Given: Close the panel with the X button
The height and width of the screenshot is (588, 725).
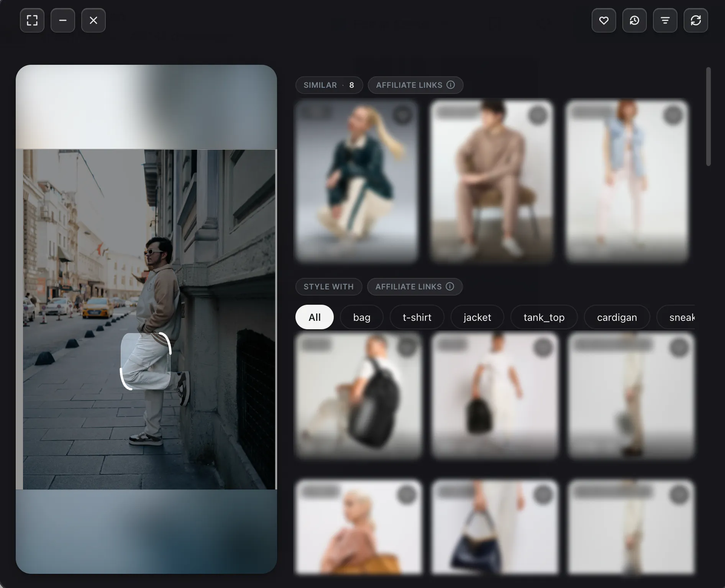Looking at the screenshot, I should coord(93,20).
